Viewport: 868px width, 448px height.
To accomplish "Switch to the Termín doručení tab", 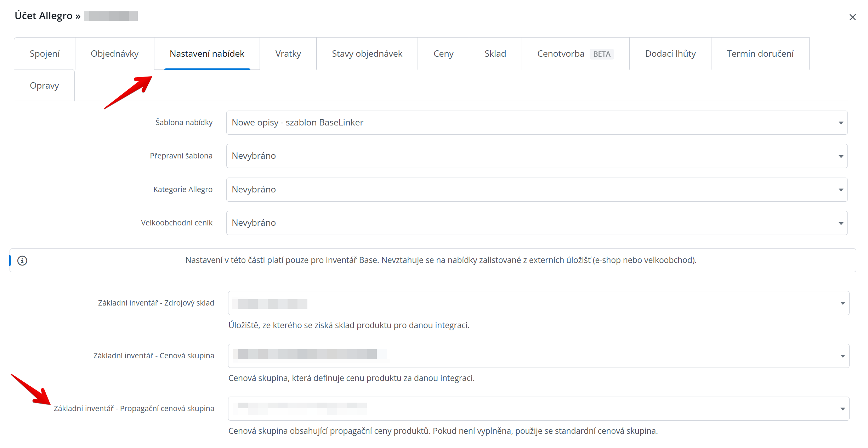I will click(760, 54).
